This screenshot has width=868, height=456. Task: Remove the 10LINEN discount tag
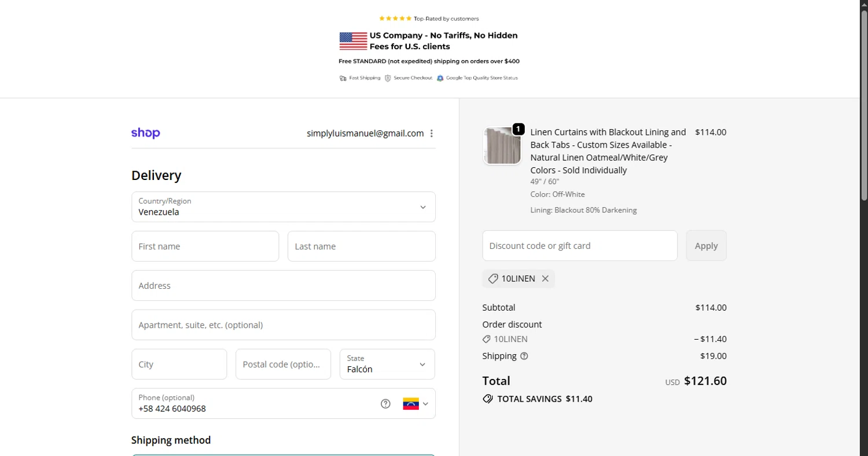pyautogui.click(x=545, y=279)
